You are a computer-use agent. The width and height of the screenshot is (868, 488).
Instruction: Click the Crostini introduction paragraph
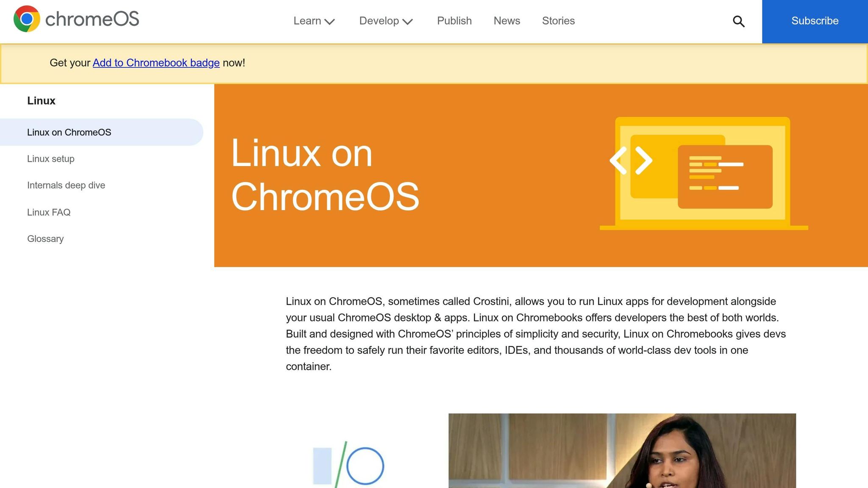point(536,334)
